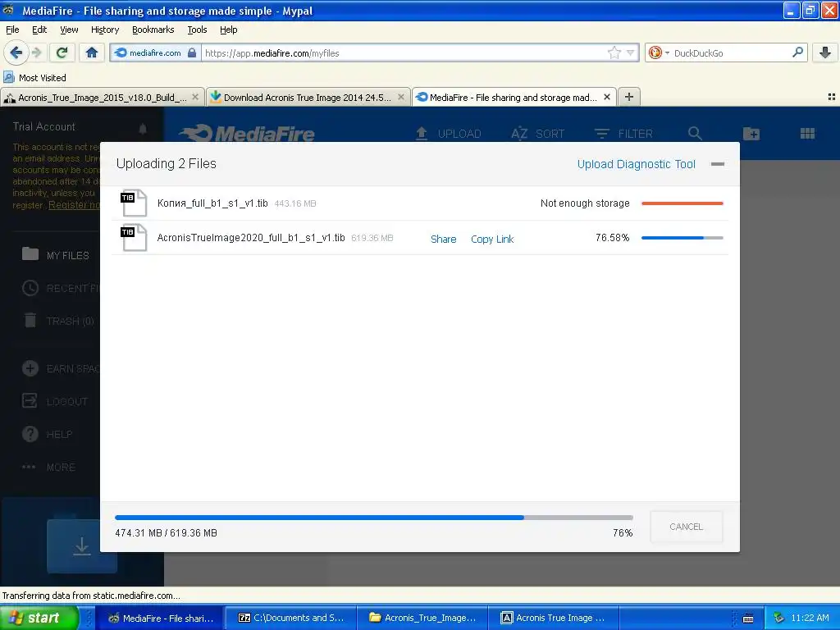Open the browser Downloads arrow button

pos(825,52)
